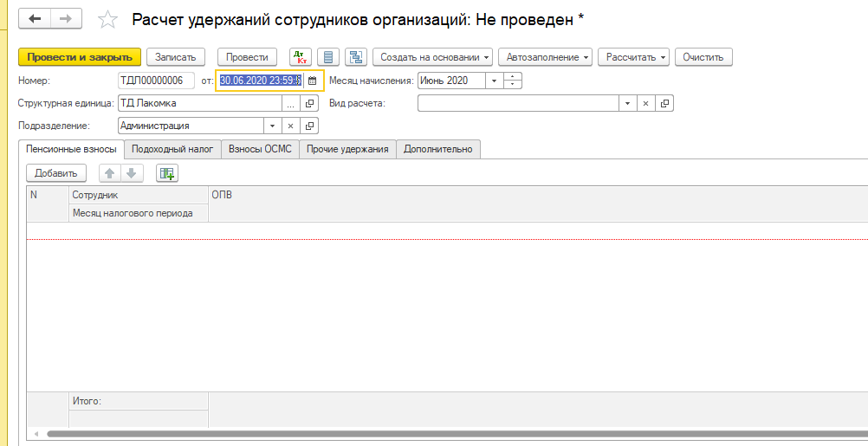Increase Месяц начисления with up stepper
The image size is (868, 446).
pos(513,77)
